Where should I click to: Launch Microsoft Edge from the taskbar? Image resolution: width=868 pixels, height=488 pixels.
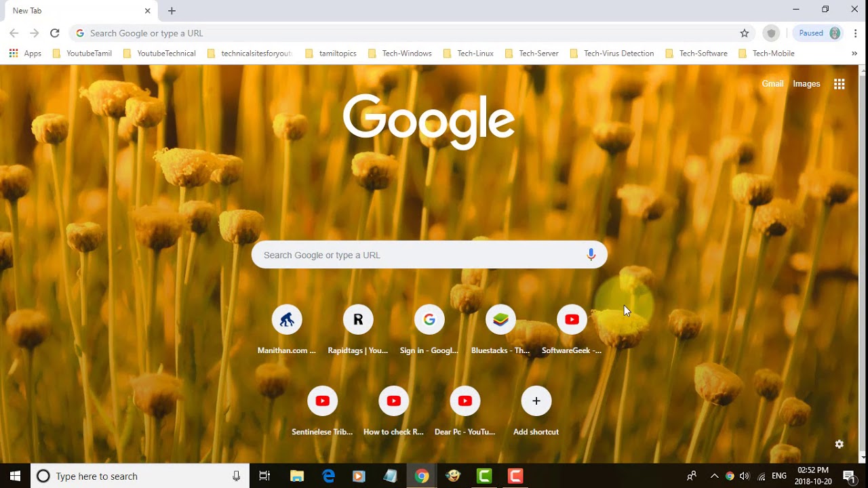328,476
